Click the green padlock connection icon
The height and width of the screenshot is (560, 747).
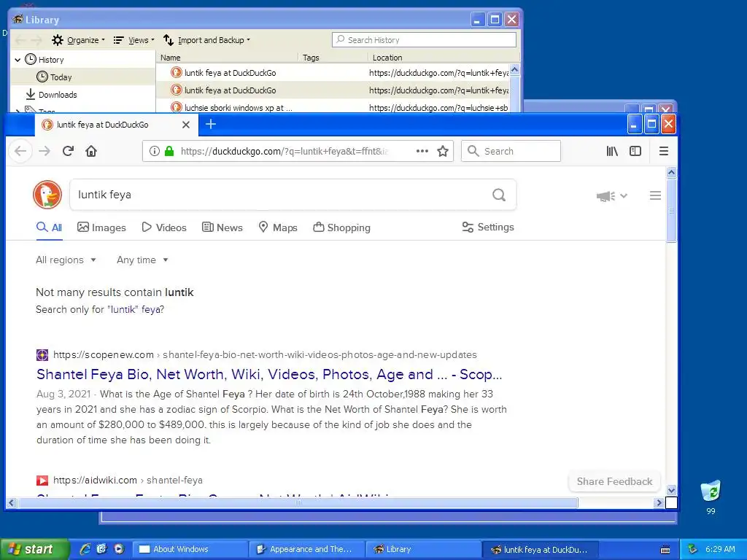pyautogui.click(x=169, y=152)
